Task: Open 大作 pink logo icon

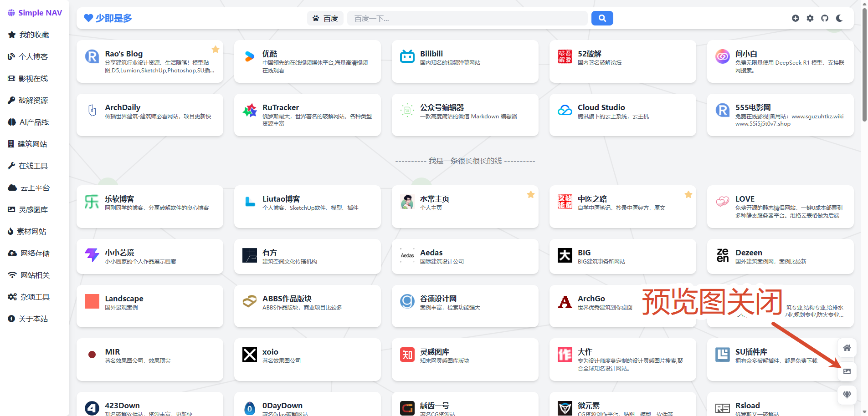Action: coord(565,355)
